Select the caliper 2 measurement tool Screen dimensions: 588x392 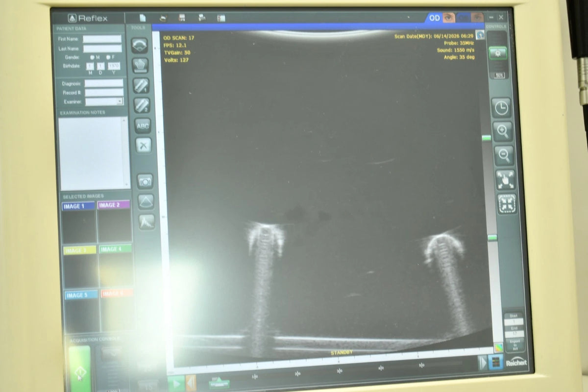pyautogui.click(x=142, y=105)
